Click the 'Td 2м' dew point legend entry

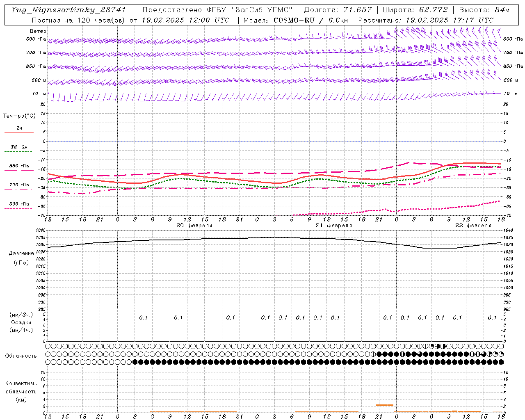19,147
